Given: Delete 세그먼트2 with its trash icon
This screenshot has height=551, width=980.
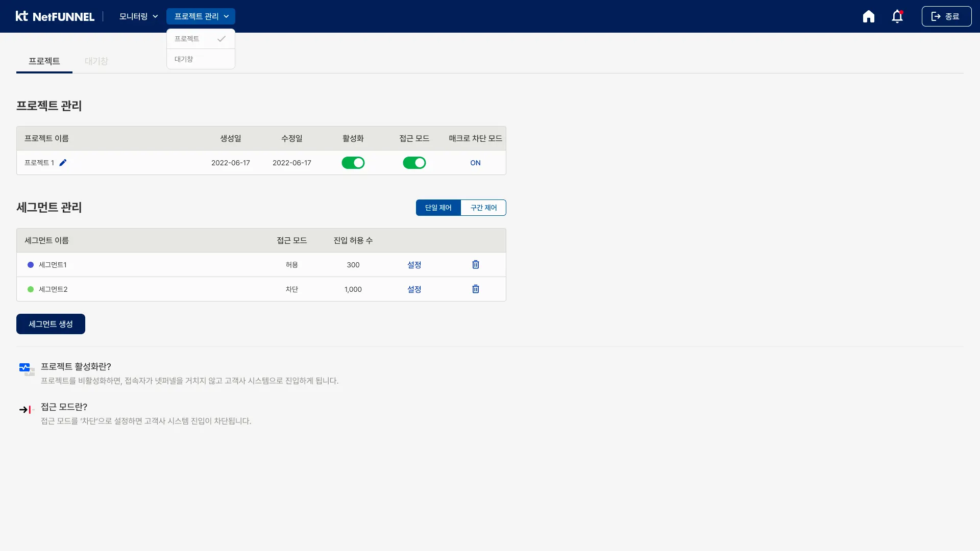Looking at the screenshot, I should 475,289.
